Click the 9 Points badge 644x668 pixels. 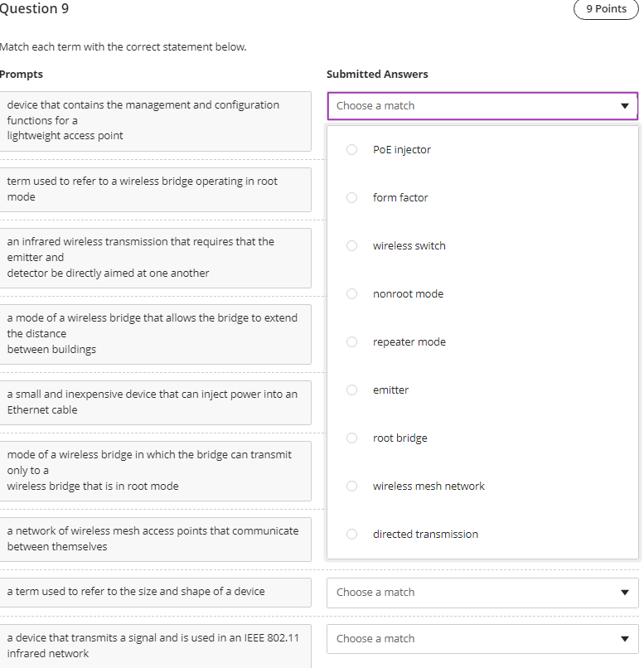(x=606, y=9)
